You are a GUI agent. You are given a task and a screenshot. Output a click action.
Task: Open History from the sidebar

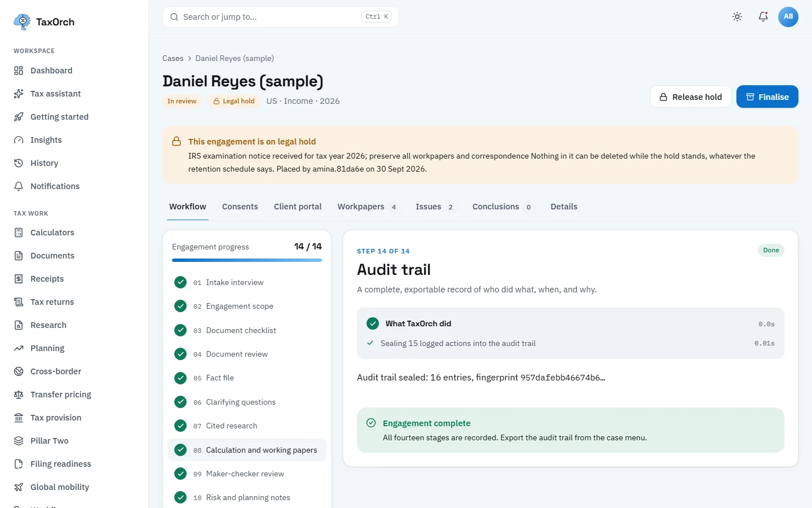pyautogui.click(x=74, y=163)
